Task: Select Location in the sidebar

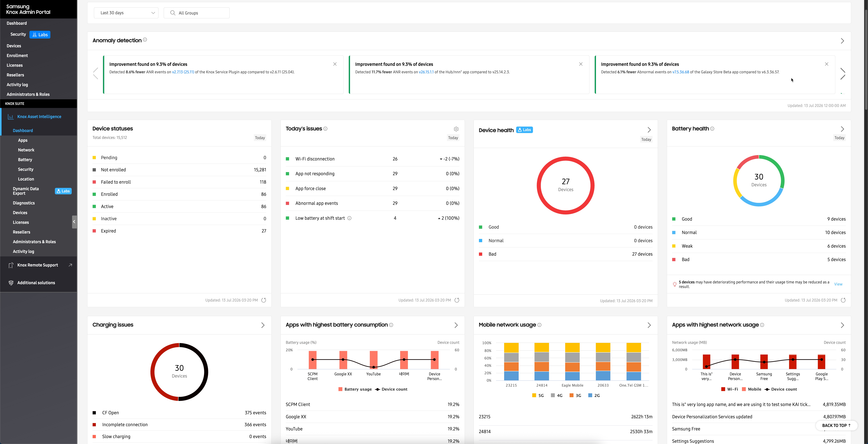Action: click(26, 179)
